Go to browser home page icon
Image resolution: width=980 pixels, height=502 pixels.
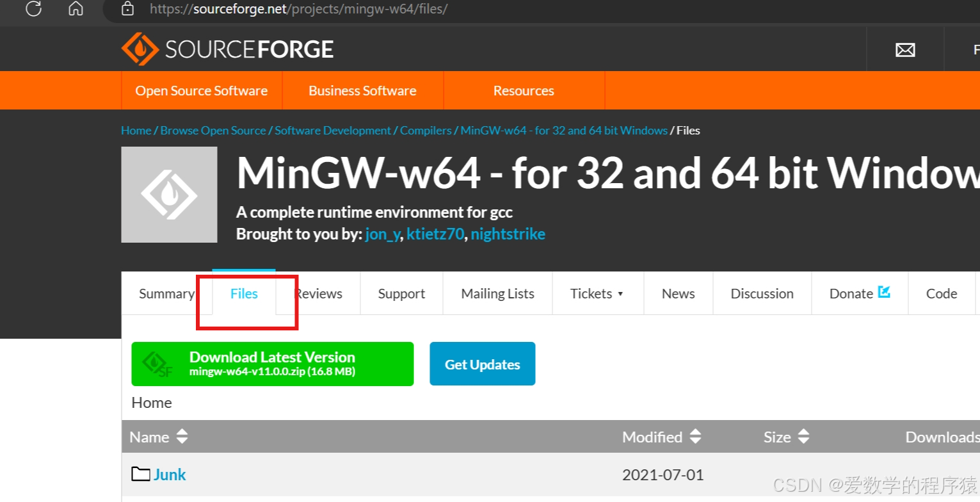pyautogui.click(x=76, y=8)
